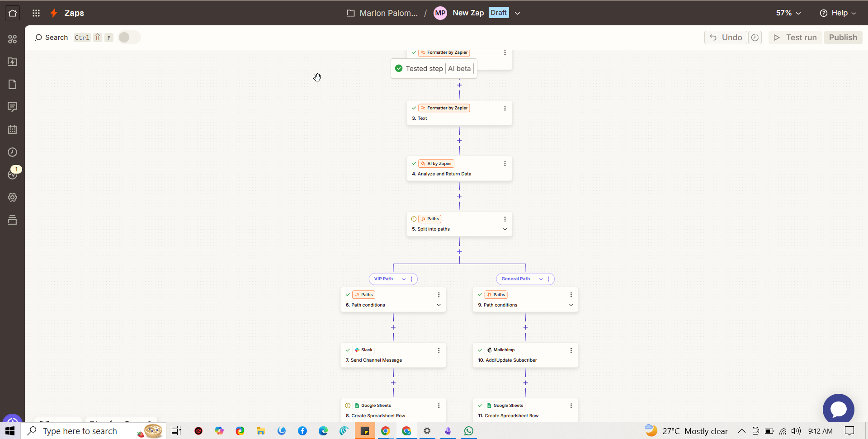This screenshot has width=868, height=439.
Task: Click the Paths icon on step 5
Action: pyautogui.click(x=424, y=219)
